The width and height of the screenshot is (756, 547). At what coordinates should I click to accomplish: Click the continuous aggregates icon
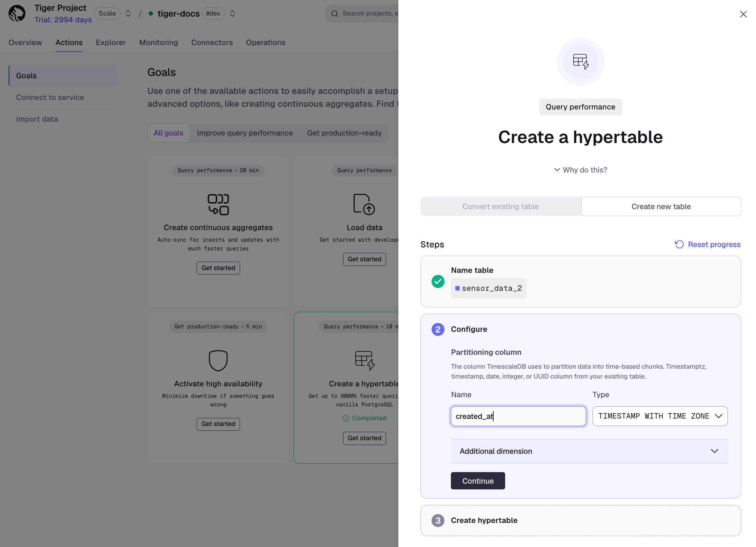[218, 204]
